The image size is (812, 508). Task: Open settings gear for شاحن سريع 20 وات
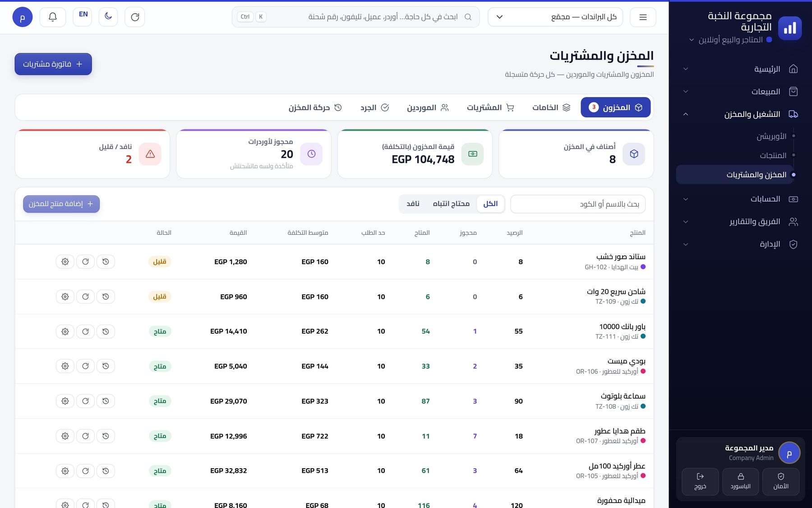[65, 297]
